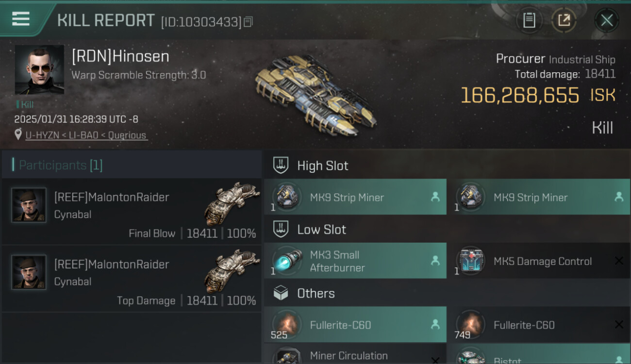Image resolution: width=631 pixels, height=364 pixels.
Task: Open the U-HYZN location link
Action: point(86,135)
